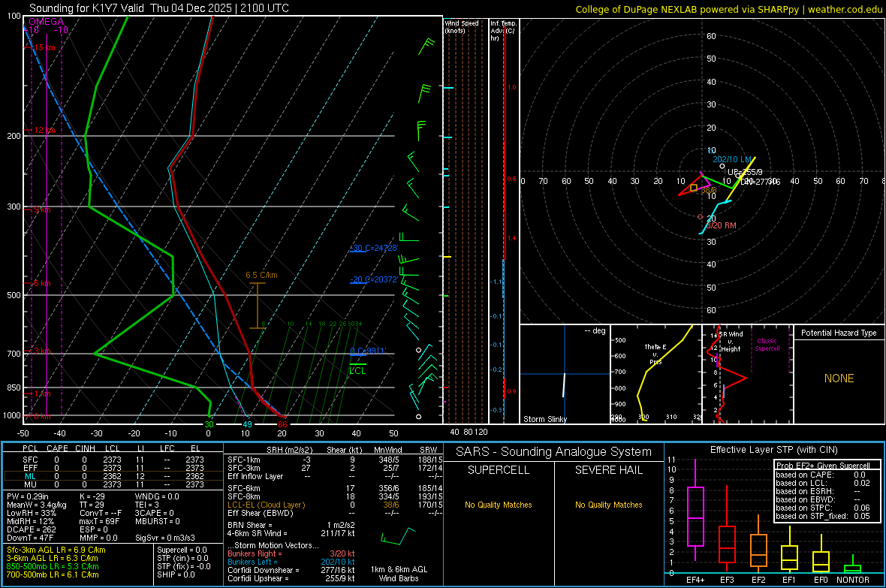Click the SHIP = 0.0 value

[176, 574]
